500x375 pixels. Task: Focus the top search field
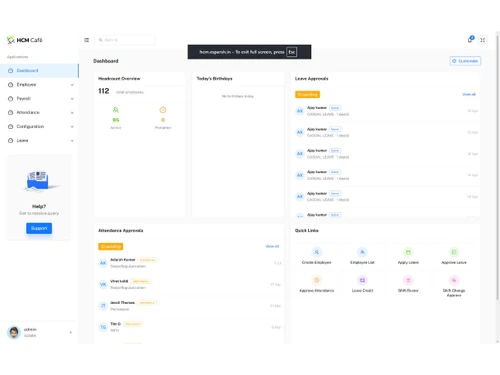click(x=125, y=40)
